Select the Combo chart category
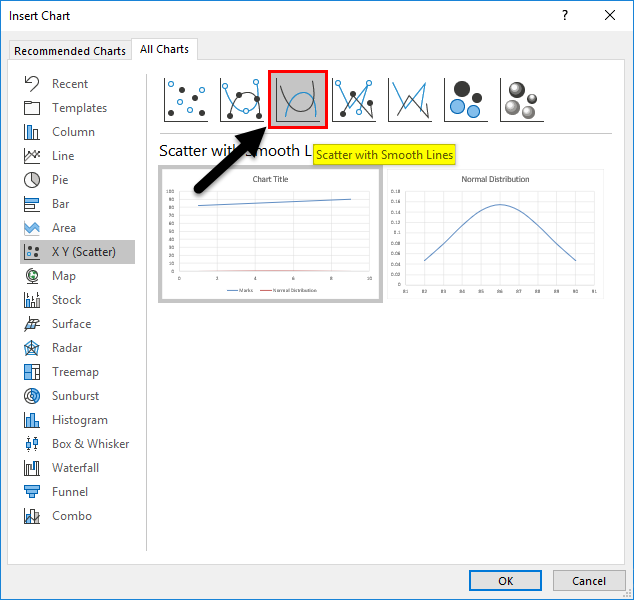This screenshot has height=600, width=634. click(x=77, y=516)
